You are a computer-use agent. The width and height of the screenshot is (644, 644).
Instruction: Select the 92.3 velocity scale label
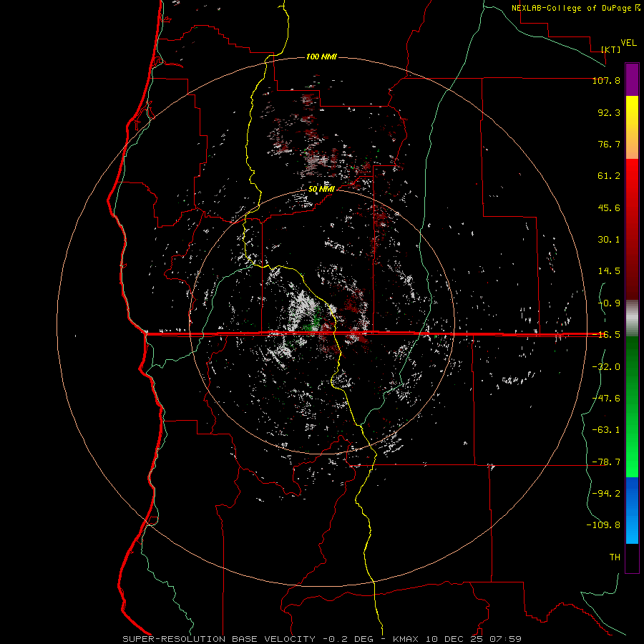pos(609,112)
